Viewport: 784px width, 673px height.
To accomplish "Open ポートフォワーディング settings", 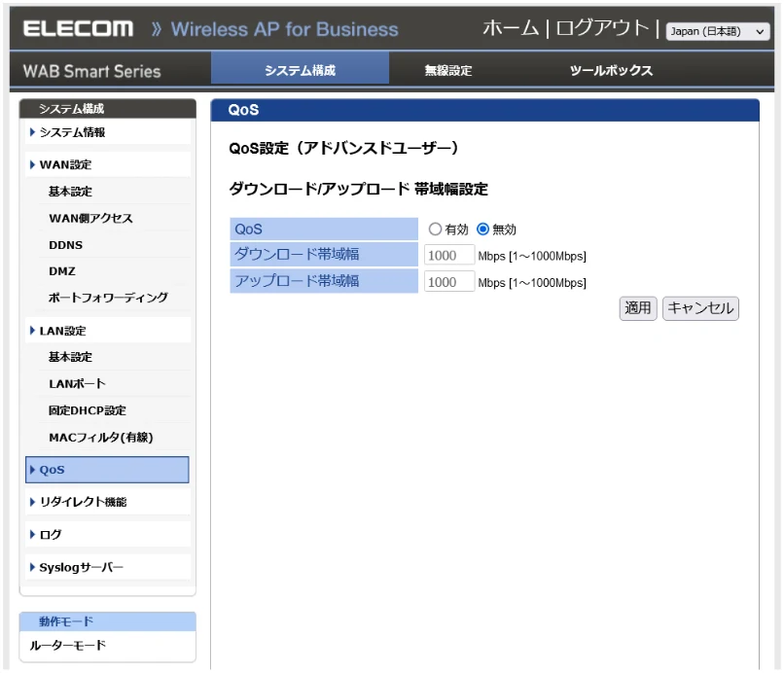I will (x=108, y=298).
